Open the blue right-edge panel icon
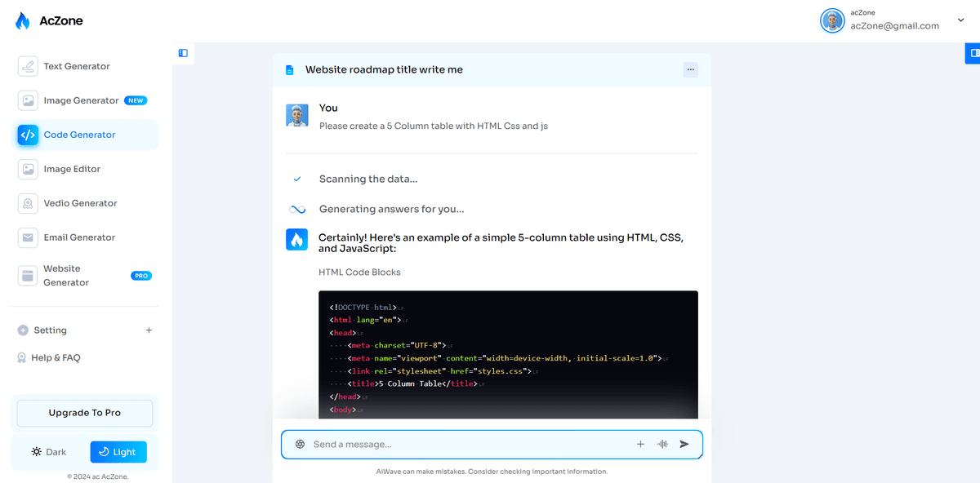 972,53
